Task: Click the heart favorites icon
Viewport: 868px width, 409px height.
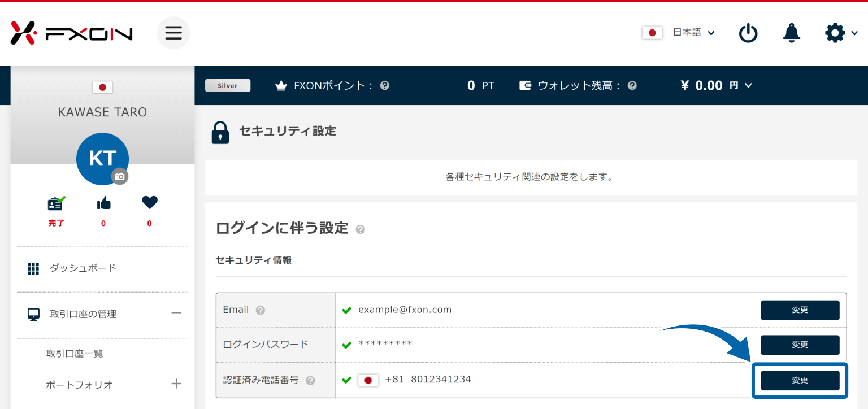Action: 149,202
